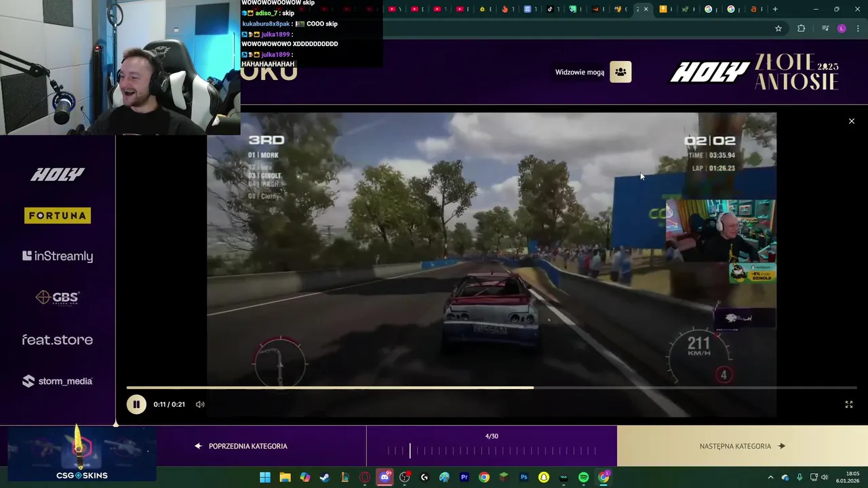Switch to the first Google tab

point(708,9)
